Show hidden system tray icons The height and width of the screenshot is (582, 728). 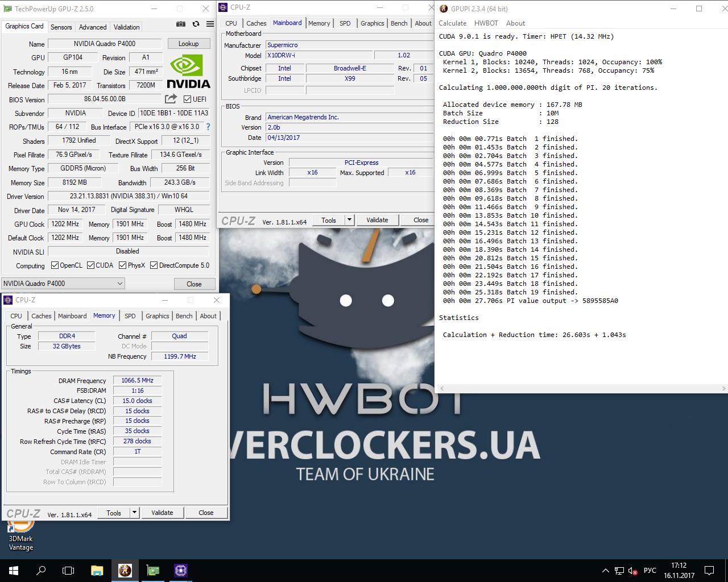[605, 570]
